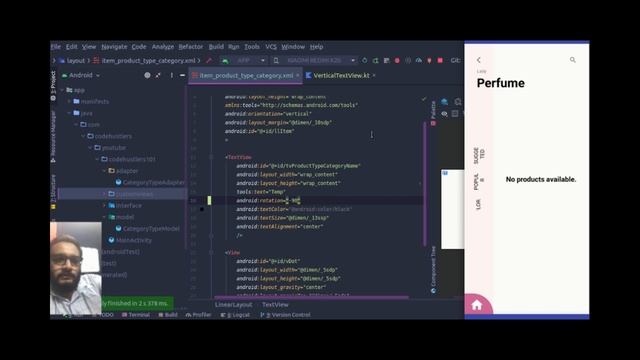This screenshot has height=360, width=640.
Task: Open the app run configuration dropdown
Action: [245, 60]
